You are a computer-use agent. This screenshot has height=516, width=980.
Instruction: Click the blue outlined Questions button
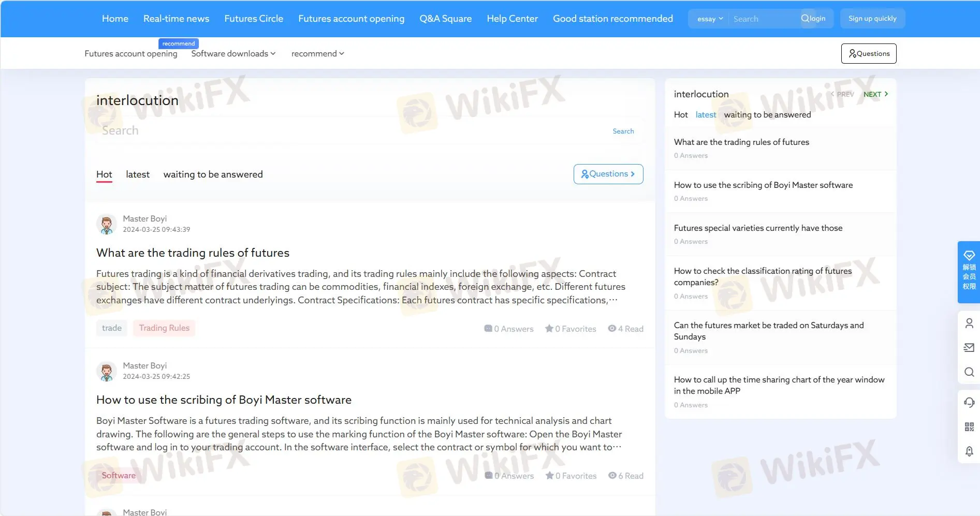(608, 174)
